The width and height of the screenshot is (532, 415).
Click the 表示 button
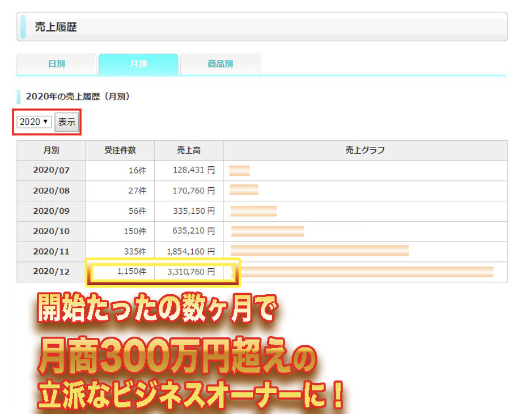coord(66,122)
